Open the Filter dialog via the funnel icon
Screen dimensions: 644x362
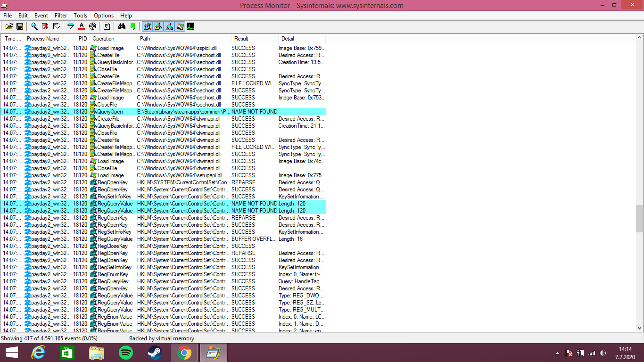tap(71, 26)
